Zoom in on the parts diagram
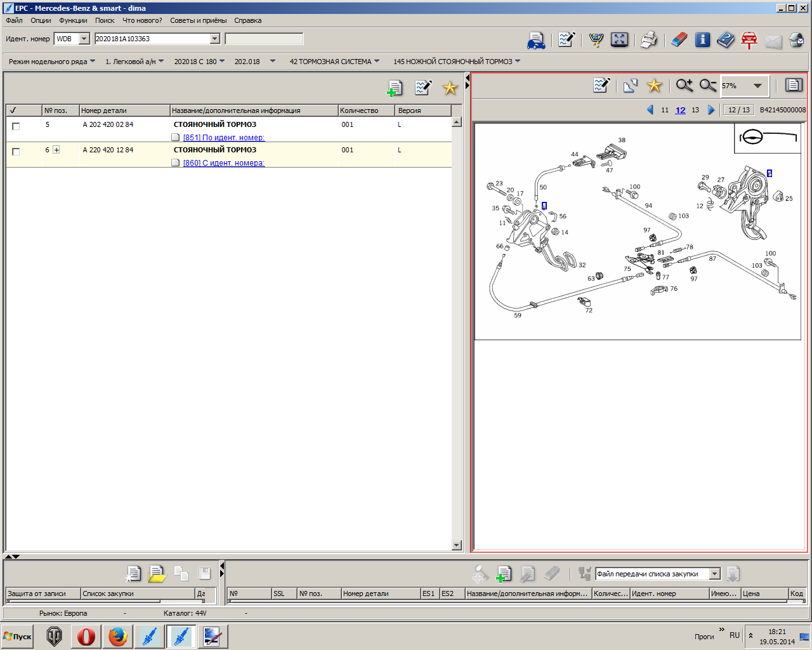 point(684,85)
